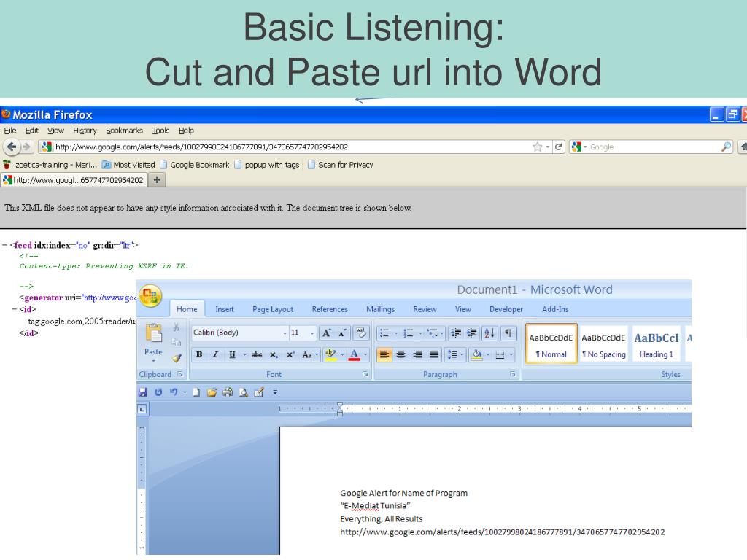747x560 pixels.
Task: Toggle Subscript formatting
Action: (274, 355)
